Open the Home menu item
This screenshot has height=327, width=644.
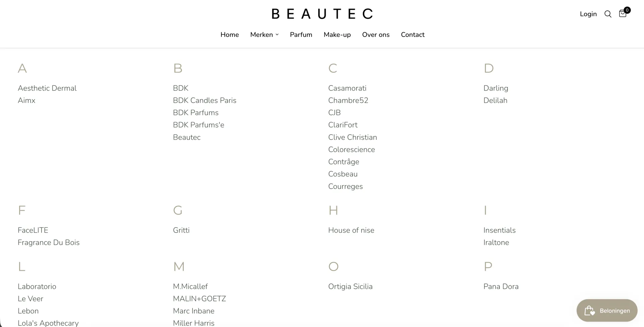click(229, 35)
